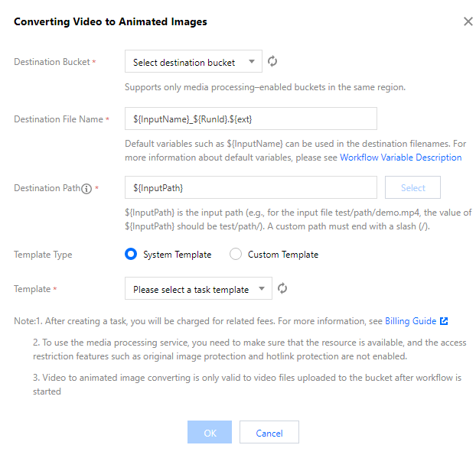Click the Select button for destination path
This screenshot has height=458, width=476.
coord(412,187)
